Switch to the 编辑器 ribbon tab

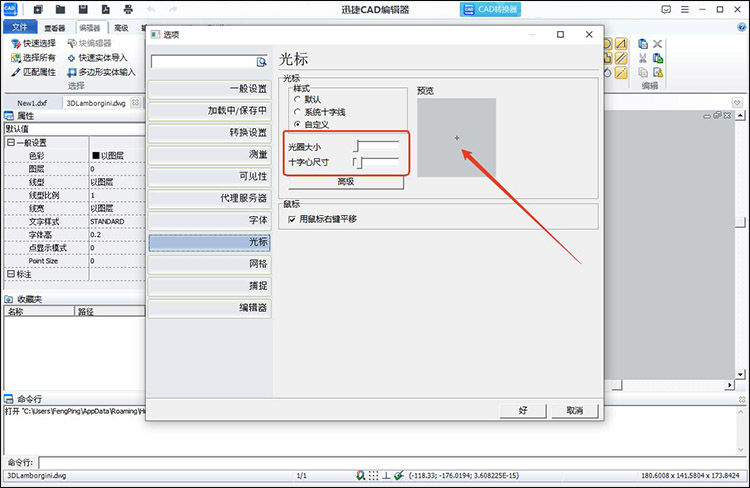click(90, 28)
